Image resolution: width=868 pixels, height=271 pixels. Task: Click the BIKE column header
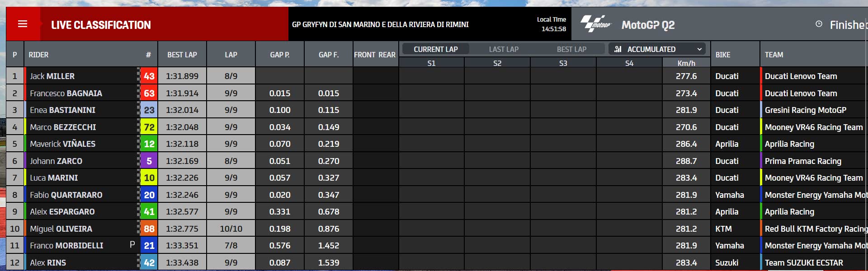click(x=723, y=55)
